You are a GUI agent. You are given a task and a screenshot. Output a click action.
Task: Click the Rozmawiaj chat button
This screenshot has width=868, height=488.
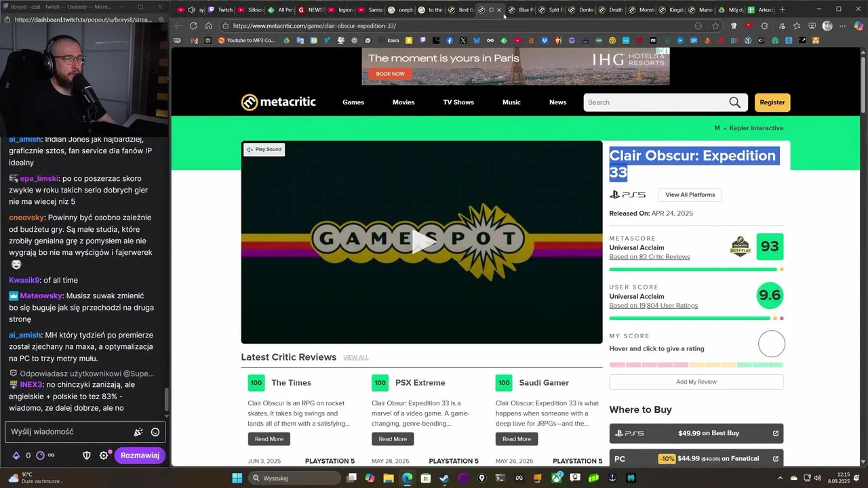click(x=140, y=455)
